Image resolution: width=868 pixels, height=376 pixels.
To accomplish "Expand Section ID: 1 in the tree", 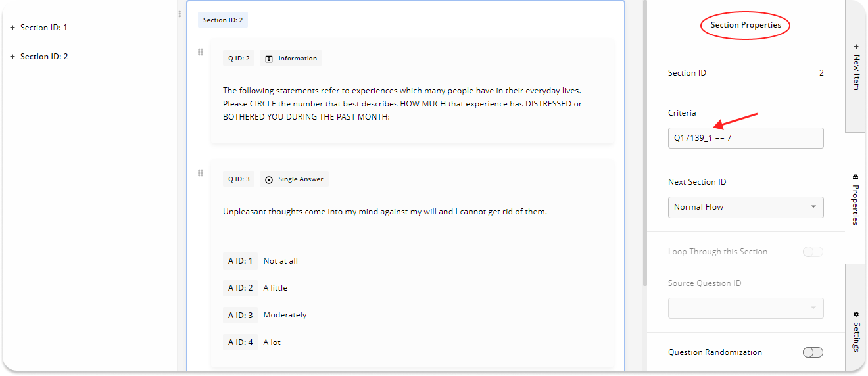I will tap(12, 28).
